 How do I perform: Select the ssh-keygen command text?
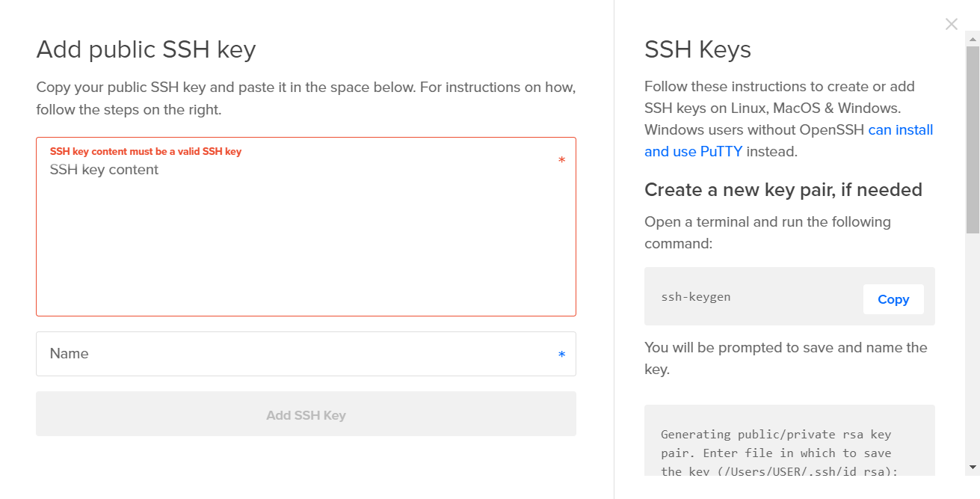[x=696, y=296]
